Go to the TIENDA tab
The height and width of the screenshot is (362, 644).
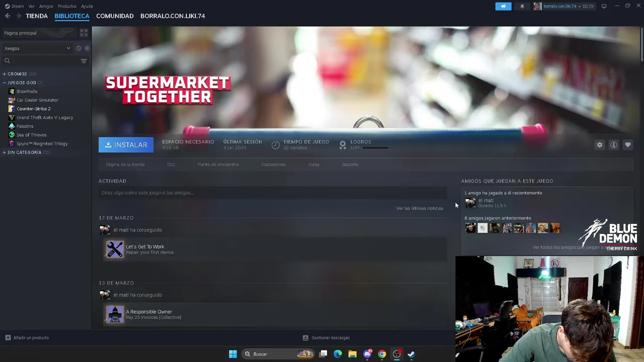click(37, 16)
